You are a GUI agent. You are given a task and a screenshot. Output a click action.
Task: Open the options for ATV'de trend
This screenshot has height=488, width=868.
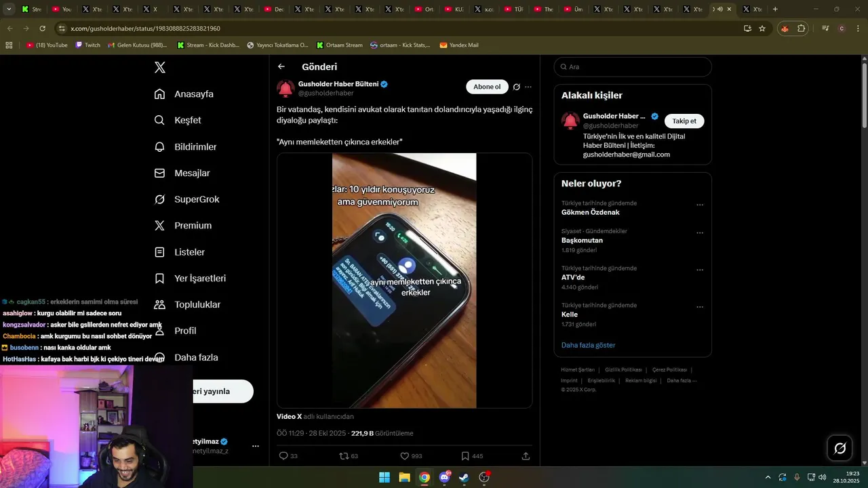(x=700, y=270)
